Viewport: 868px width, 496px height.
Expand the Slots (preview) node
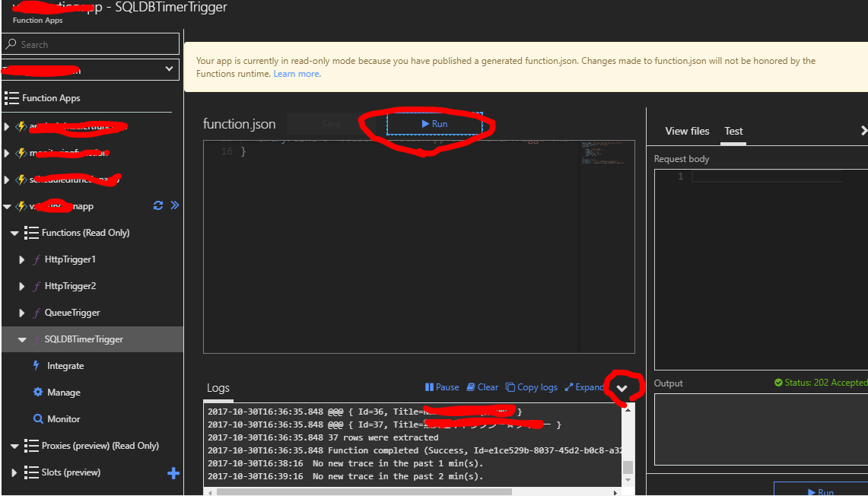pyautogui.click(x=14, y=472)
